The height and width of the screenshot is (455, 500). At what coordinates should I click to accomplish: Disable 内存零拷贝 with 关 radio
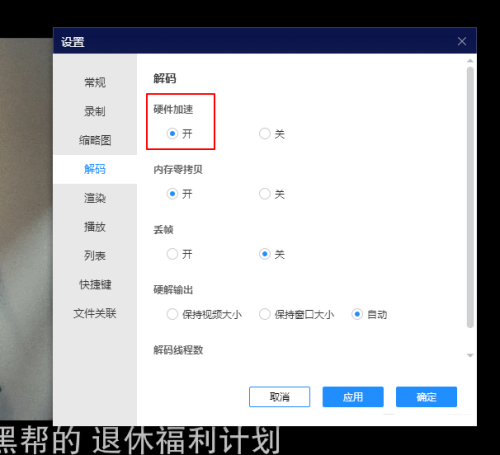click(x=265, y=194)
